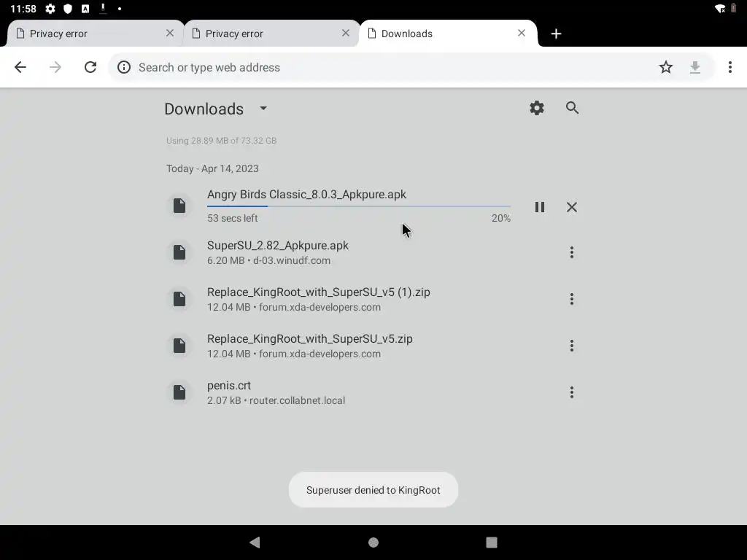Tap the Android back navigation button
The width and height of the screenshot is (747, 560).
click(x=255, y=542)
